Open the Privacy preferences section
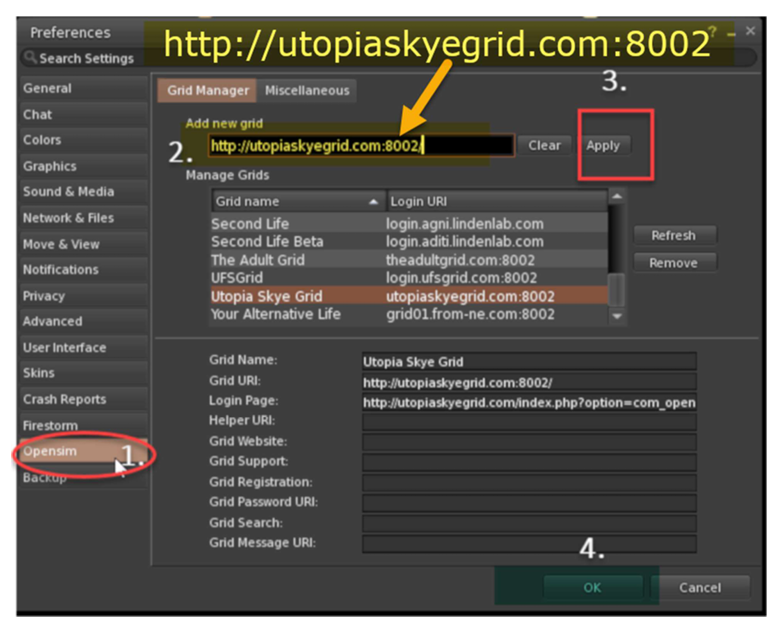 click(x=84, y=296)
